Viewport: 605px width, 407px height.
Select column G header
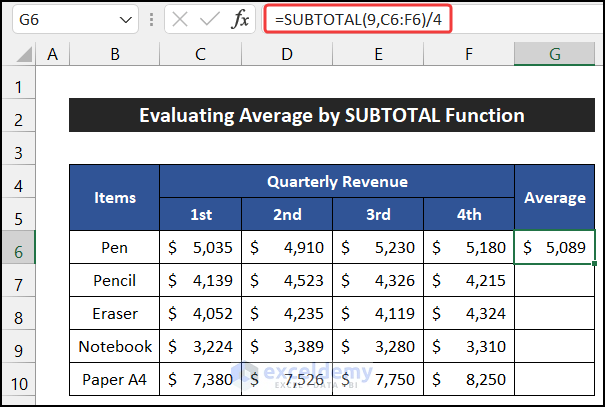[x=554, y=53]
